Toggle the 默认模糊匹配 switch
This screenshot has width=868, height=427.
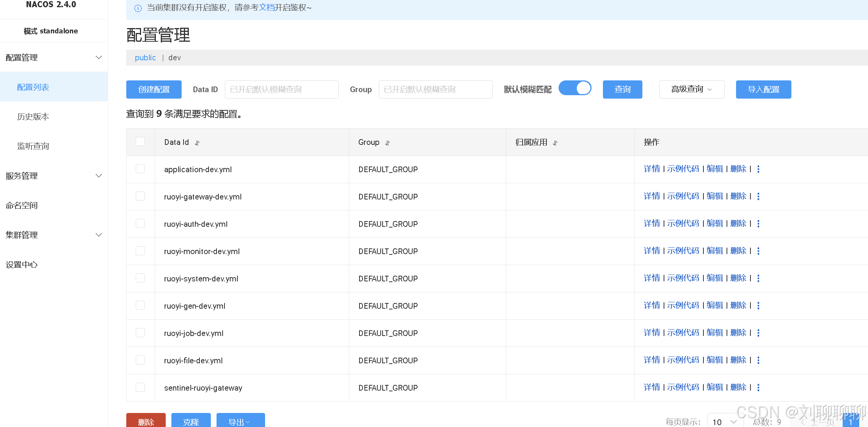pyautogui.click(x=575, y=89)
